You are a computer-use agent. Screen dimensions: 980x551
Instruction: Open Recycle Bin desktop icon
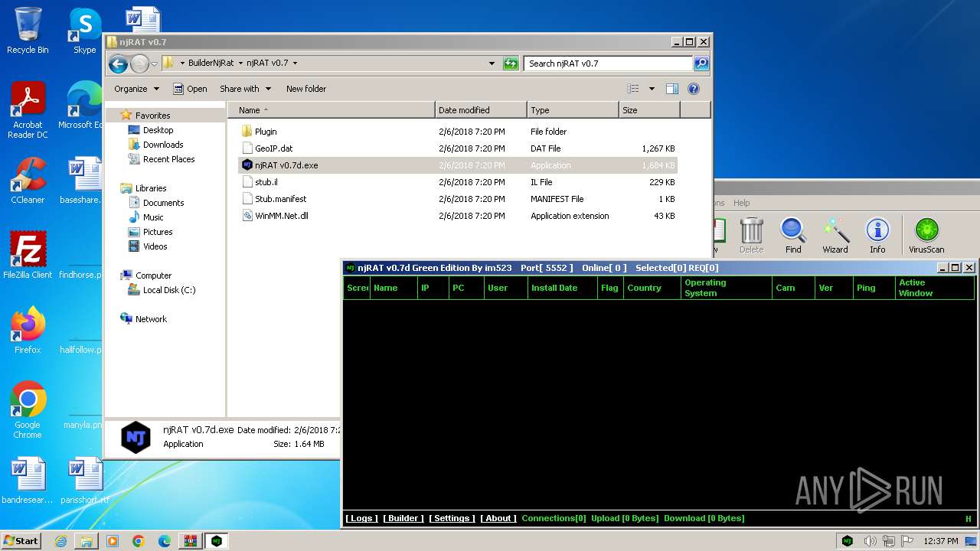coord(28,31)
